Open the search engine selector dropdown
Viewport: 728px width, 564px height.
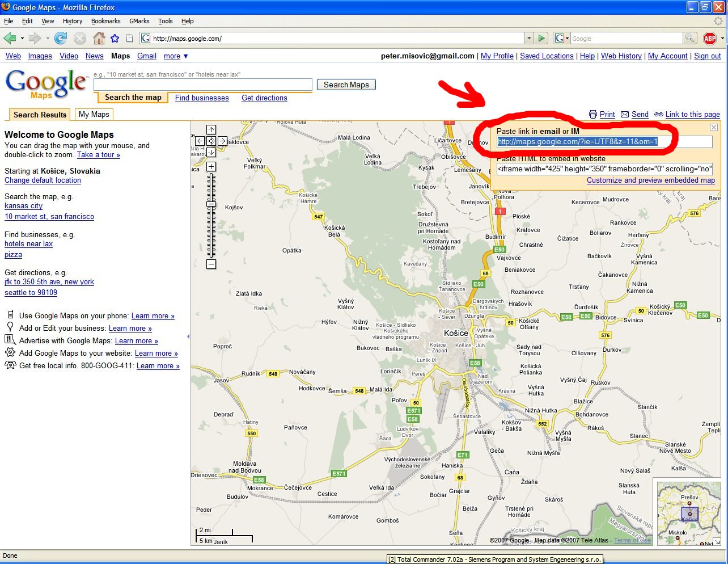pos(561,38)
